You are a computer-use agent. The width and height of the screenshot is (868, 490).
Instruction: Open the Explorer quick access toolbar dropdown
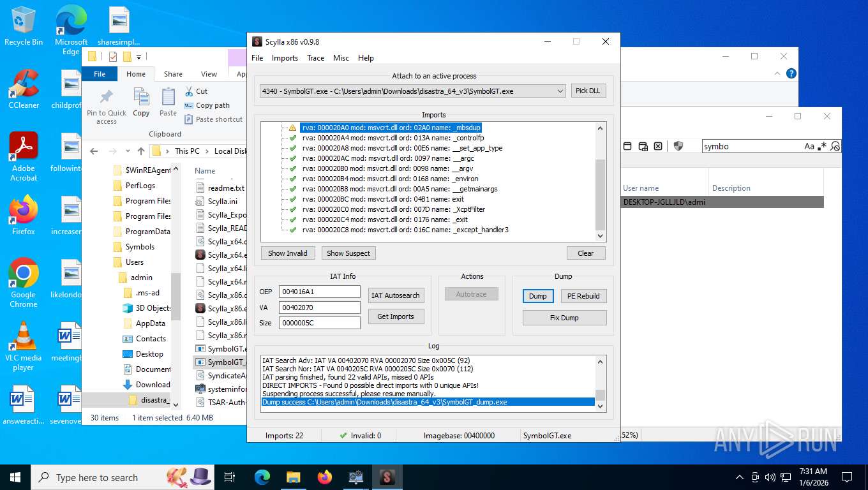pyautogui.click(x=138, y=57)
